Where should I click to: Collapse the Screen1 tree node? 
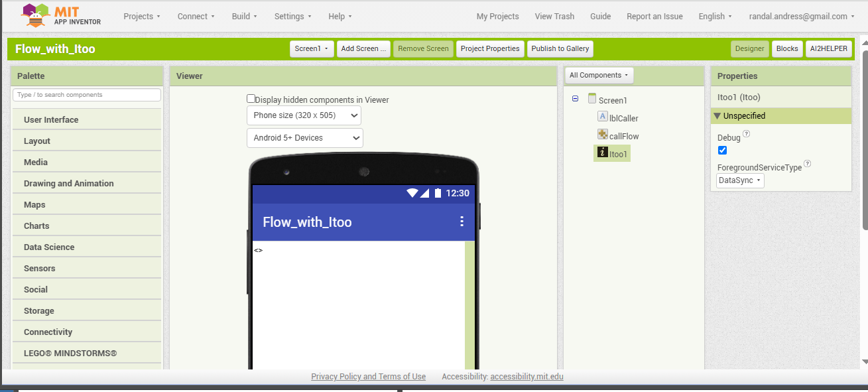point(575,99)
